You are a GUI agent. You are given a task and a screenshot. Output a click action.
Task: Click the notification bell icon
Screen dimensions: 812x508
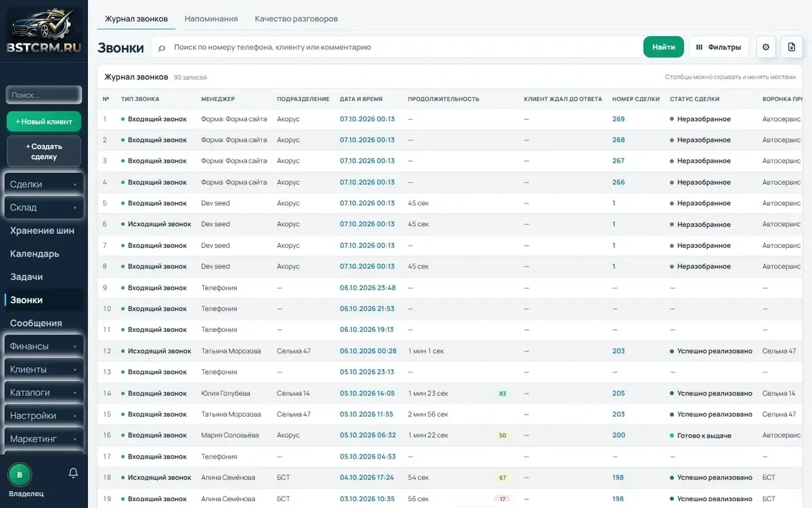click(74, 473)
